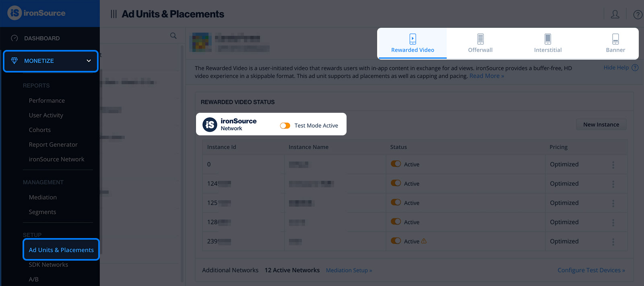Open SDK Networks under Setup
Image resolution: width=644 pixels, height=286 pixels.
pyautogui.click(x=48, y=265)
